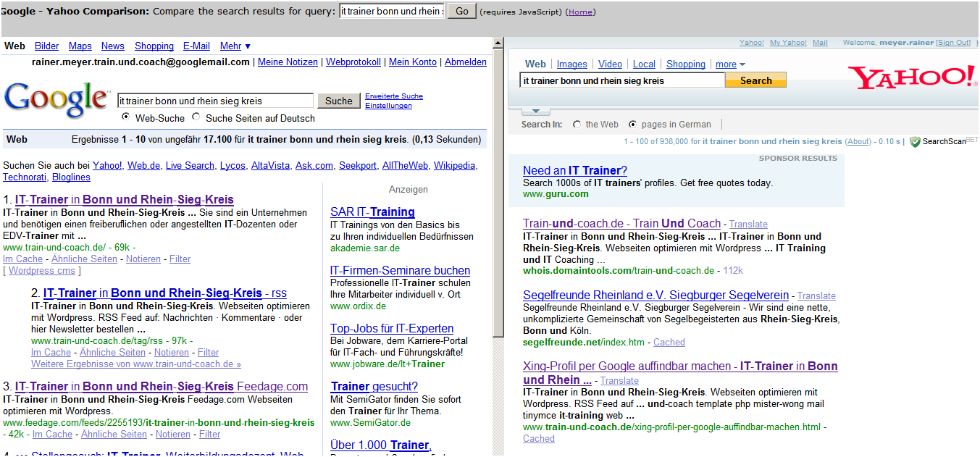This screenshot has height=457, width=980.
Task: Click the Yahoo! logo
Action: [x=911, y=77]
